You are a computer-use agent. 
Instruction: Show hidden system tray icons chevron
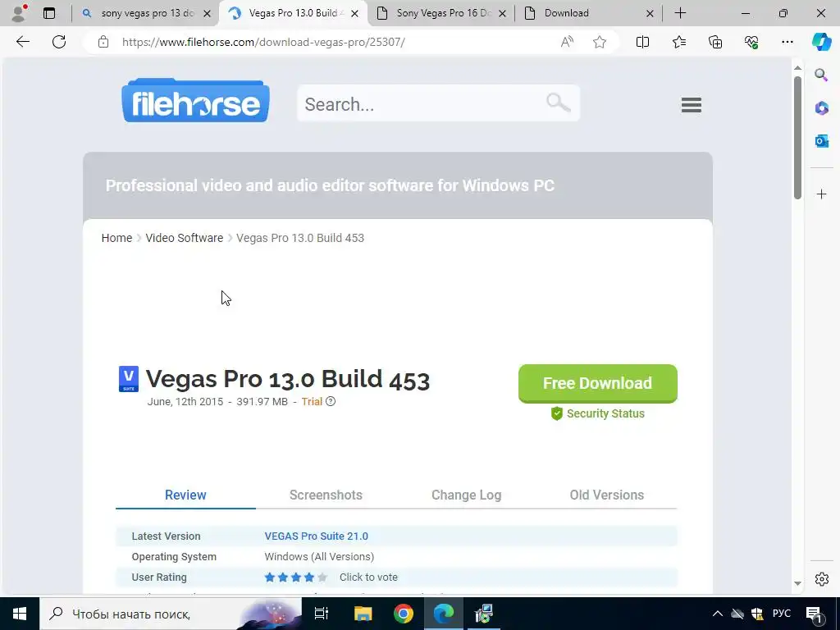(717, 614)
